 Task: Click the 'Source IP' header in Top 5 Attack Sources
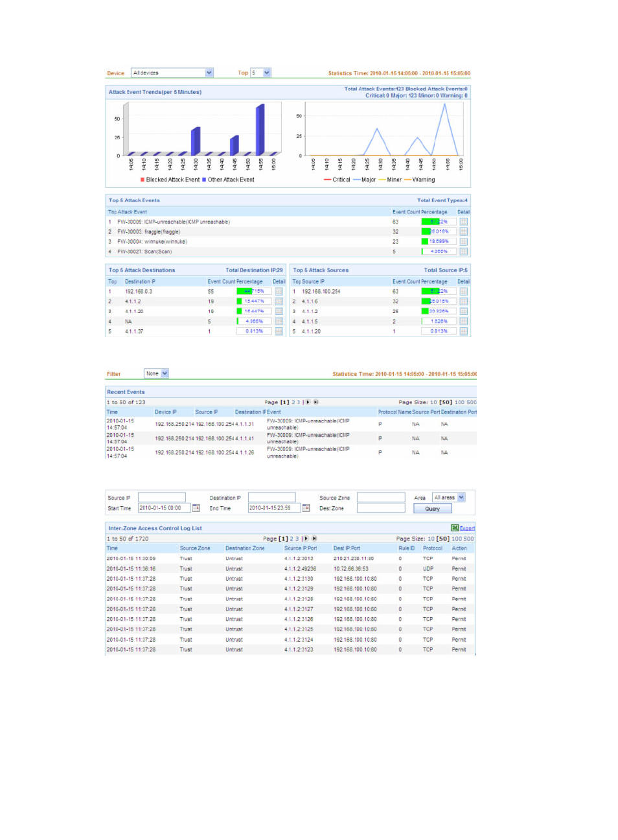coord(313,282)
